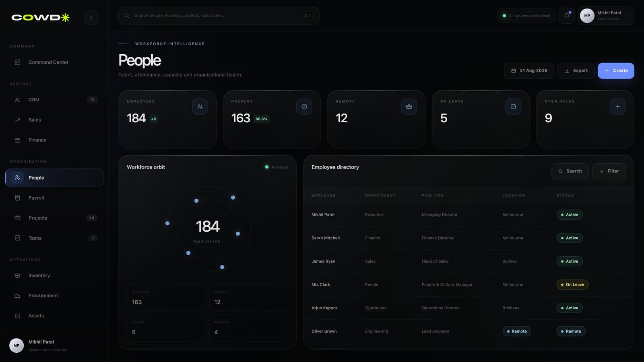This screenshot has width=644, height=362.
Task: Go to Tasks in the sidebar
Action: (x=54, y=238)
